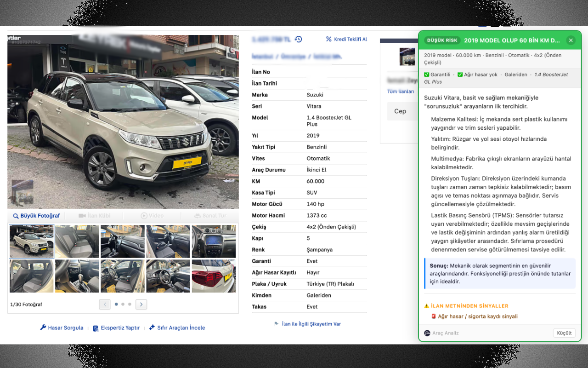Go to previous photo page arrow

coord(105,304)
